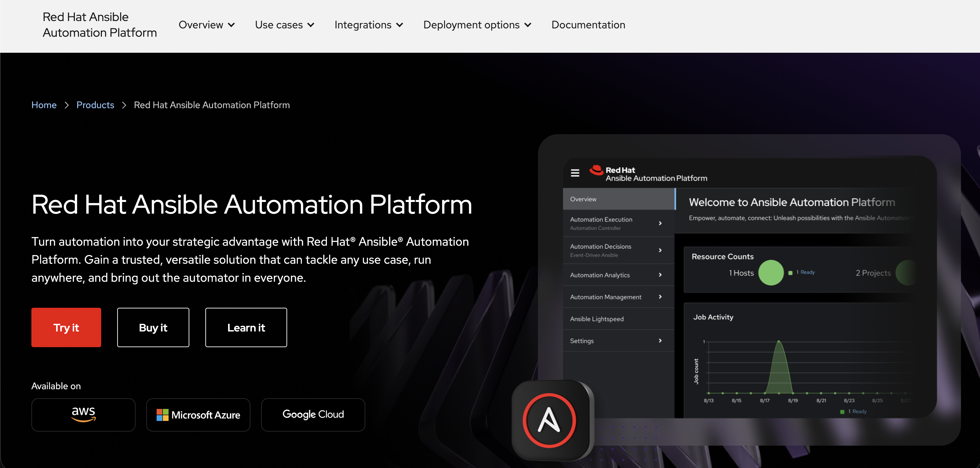Click the Microsoft Azure logo
Image resolution: width=980 pixels, height=468 pixels.
[198, 415]
